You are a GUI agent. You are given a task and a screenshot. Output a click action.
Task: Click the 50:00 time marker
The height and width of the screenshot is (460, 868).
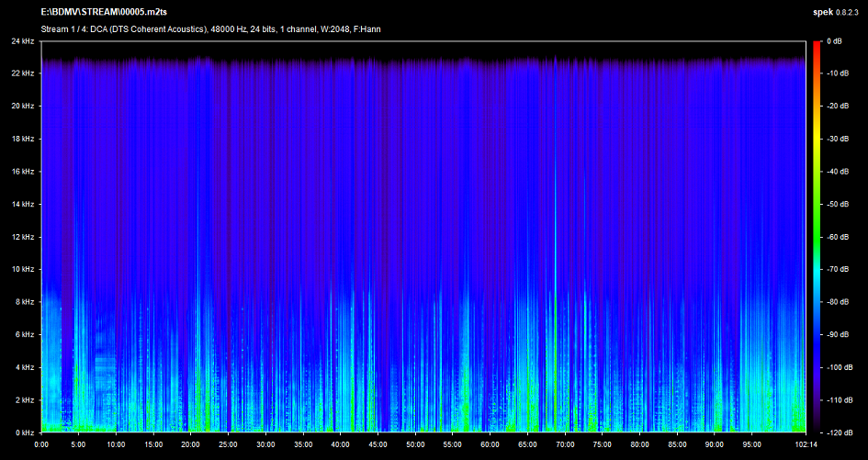pos(413,444)
